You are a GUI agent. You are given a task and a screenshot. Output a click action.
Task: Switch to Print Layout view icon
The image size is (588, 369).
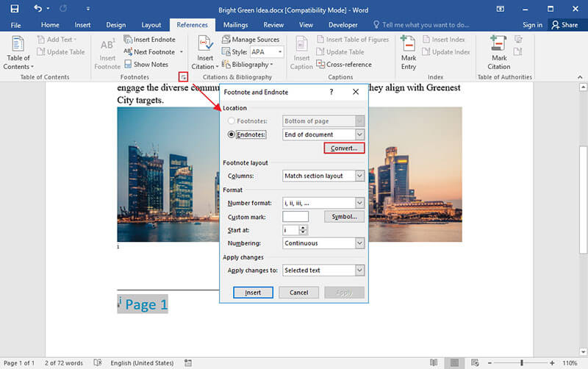pos(454,362)
